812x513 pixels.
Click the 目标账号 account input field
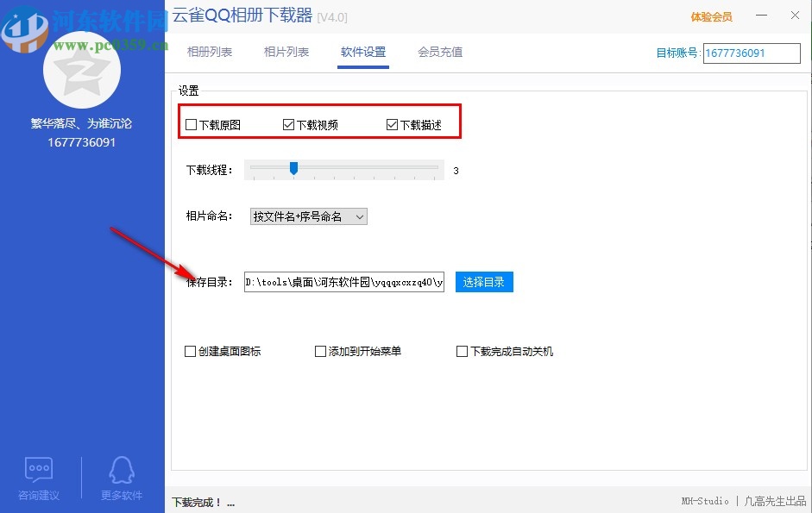751,53
